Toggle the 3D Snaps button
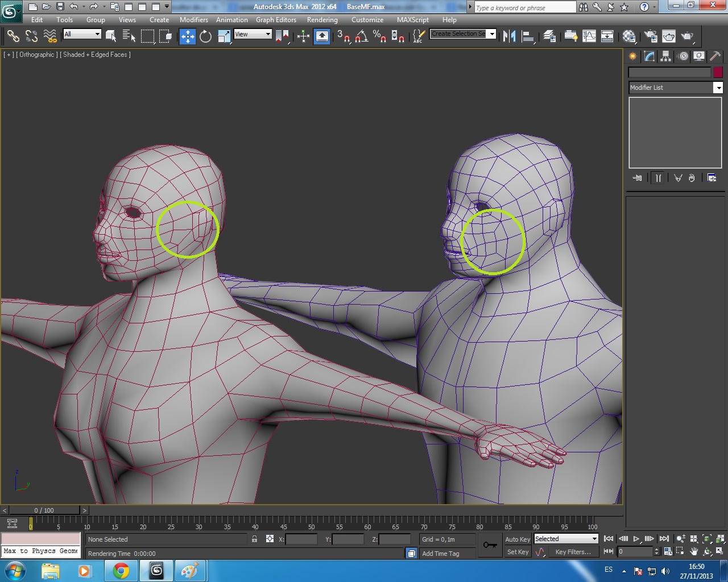The width and height of the screenshot is (728, 582). click(x=343, y=36)
